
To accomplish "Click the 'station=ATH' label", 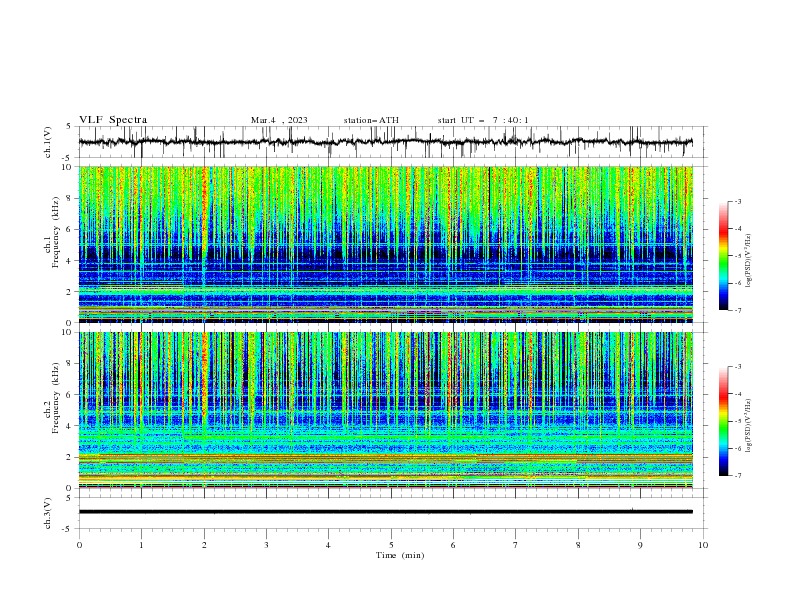I will (x=371, y=120).
